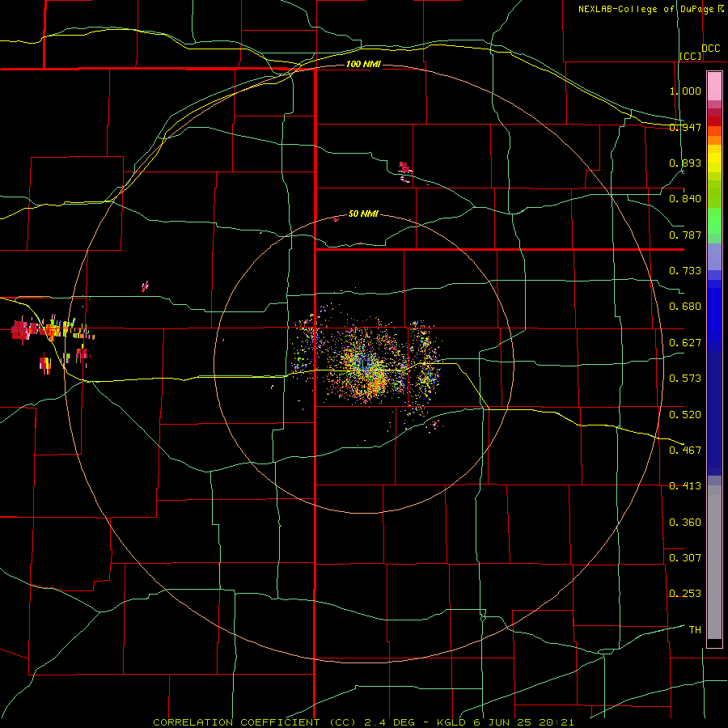This screenshot has width=728, height=728.
Task: Pick the bright blue segment of the color bar
Action: pos(714,315)
